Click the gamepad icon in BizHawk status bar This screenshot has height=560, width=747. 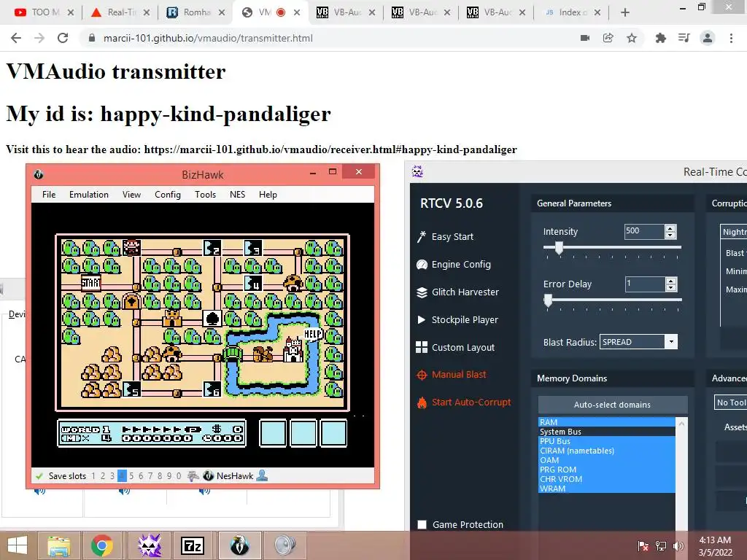pyautogui.click(x=193, y=475)
